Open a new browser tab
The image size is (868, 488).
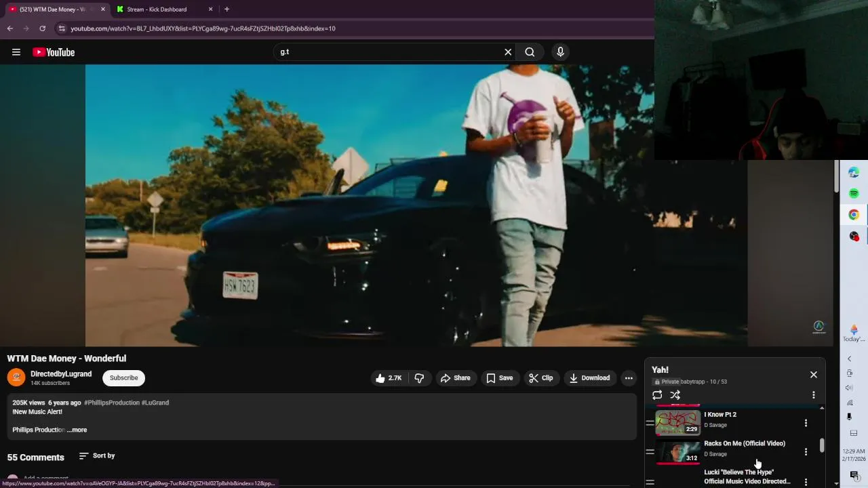coord(226,9)
